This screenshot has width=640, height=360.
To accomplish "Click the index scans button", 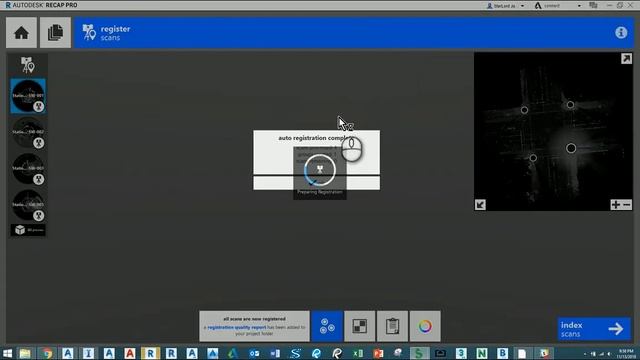I will coord(594,329).
